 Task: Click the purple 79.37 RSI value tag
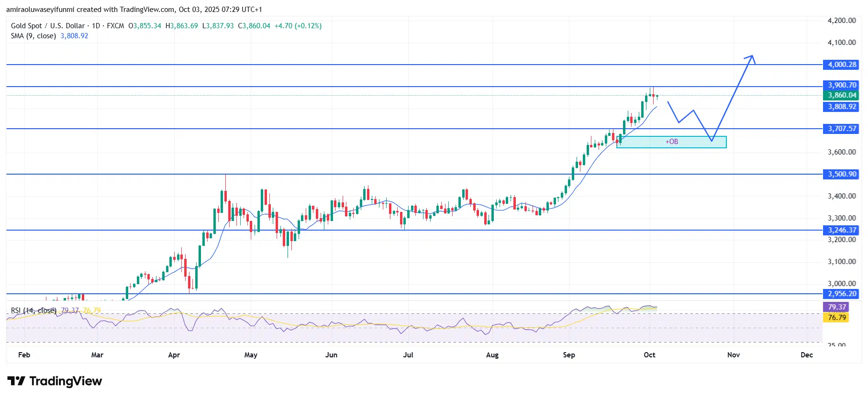(x=836, y=307)
